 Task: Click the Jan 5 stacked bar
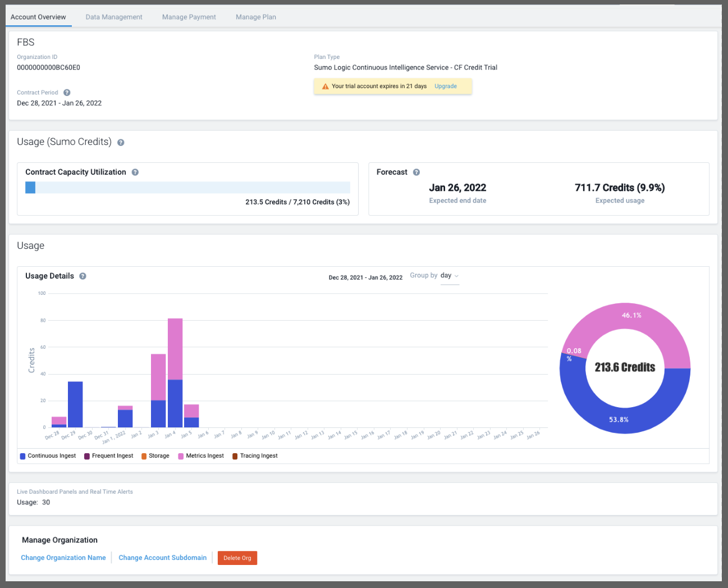(191, 416)
